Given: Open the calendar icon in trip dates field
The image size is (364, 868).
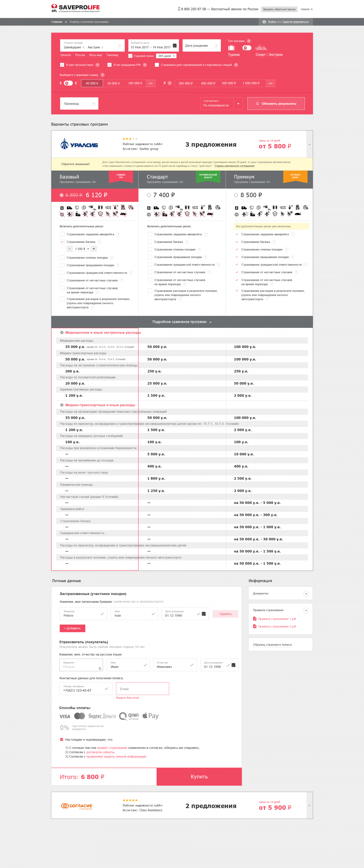Looking at the screenshot, I should click(x=174, y=46).
